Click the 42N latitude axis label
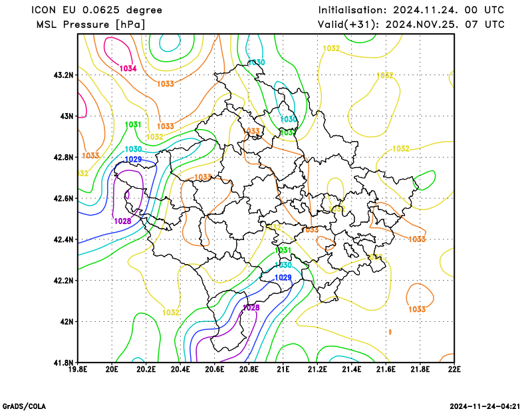 [67, 322]
